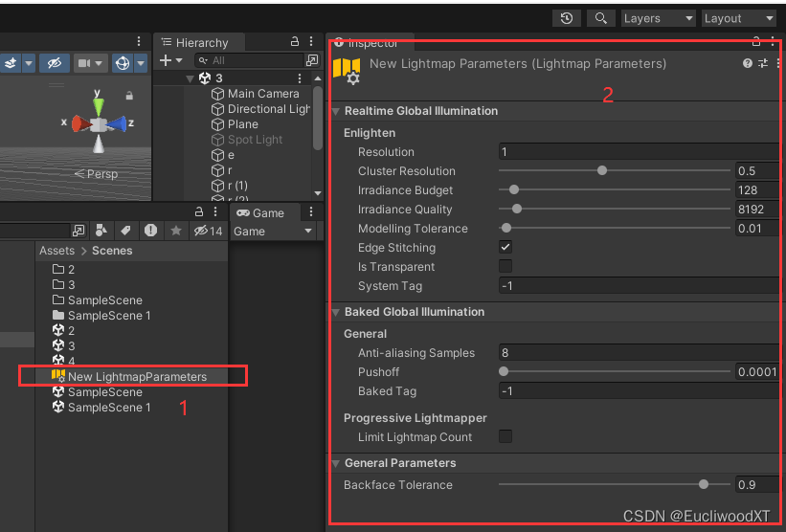The height and width of the screenshot is (532, 786).
Task: Select SampleScene 1 scene asset
Action: [x=101, y=408]
